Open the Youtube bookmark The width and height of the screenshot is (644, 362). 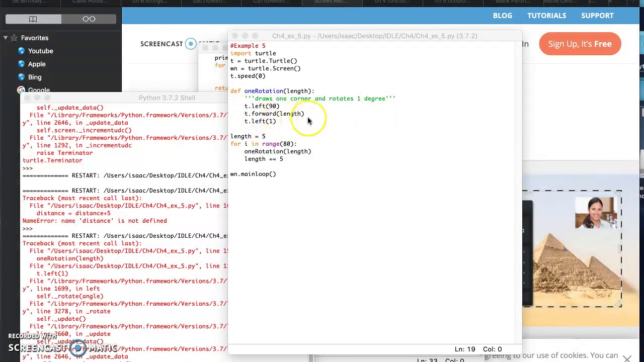[x=40, y=51]
